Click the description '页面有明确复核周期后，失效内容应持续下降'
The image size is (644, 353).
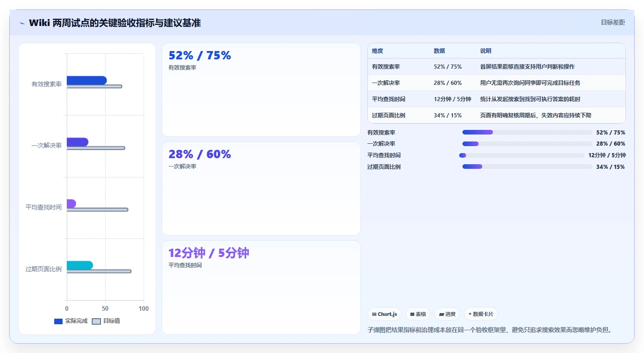pyautogui.click(x=536, y=116)
